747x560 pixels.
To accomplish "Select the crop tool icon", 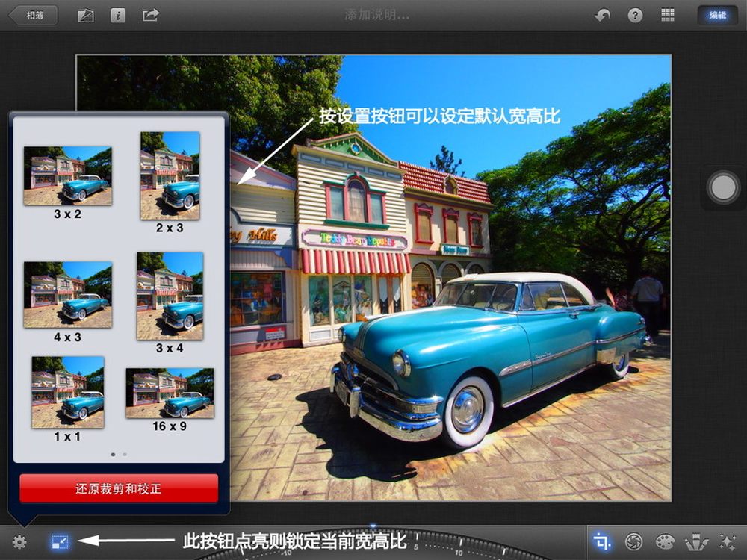I will [602, 542].
